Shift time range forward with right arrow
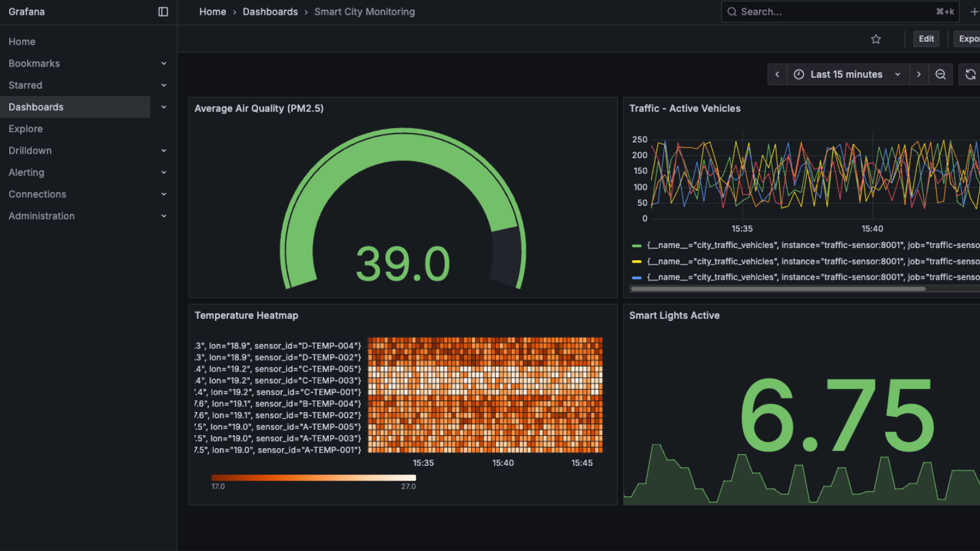This screenshot has width=980, height=551. [x=919, y=75]
